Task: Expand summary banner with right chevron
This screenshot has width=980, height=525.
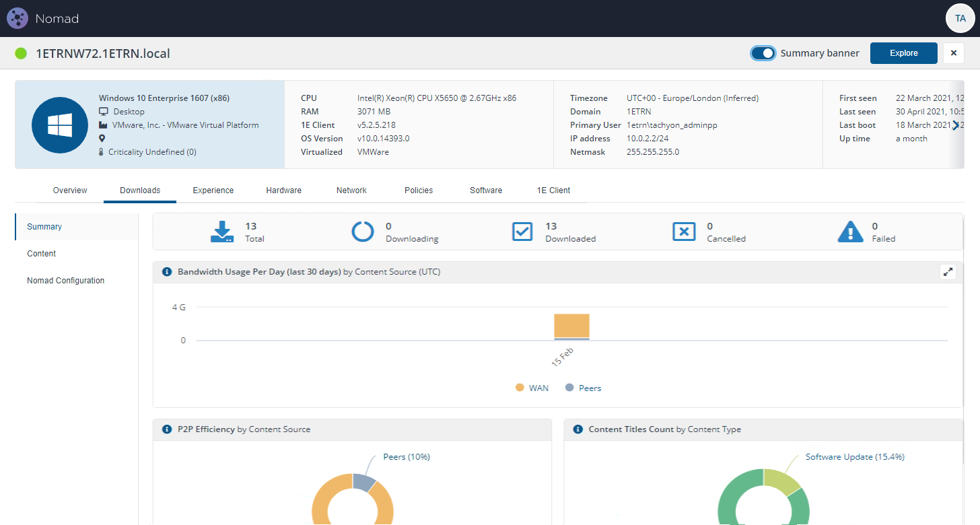Action: (x=955, y=125)
